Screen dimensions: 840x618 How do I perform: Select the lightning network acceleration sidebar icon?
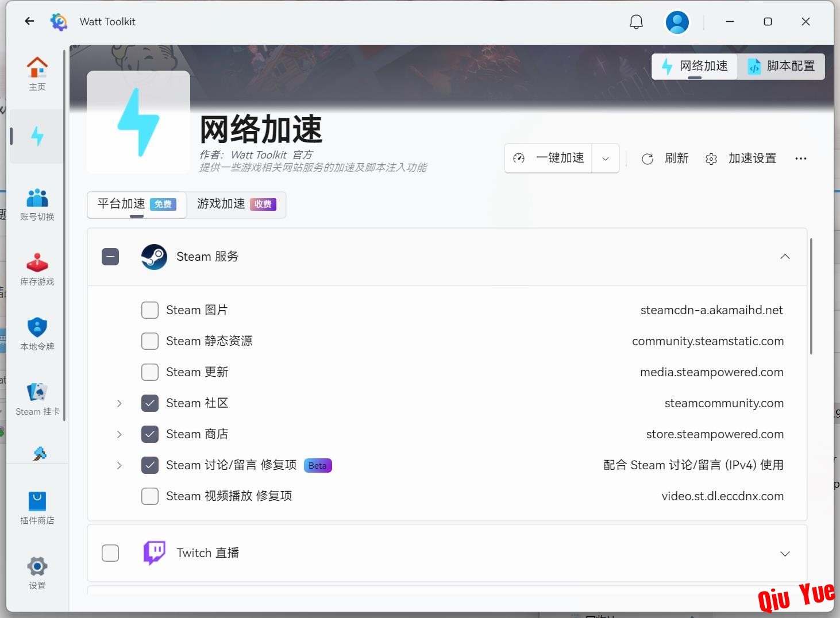click(37, 136)
